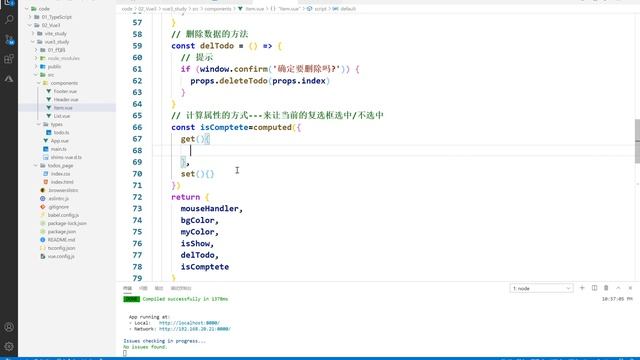Open the Search view in activity bar
The width and height of the screenshot is (640, 360).
tap(9, 19)
